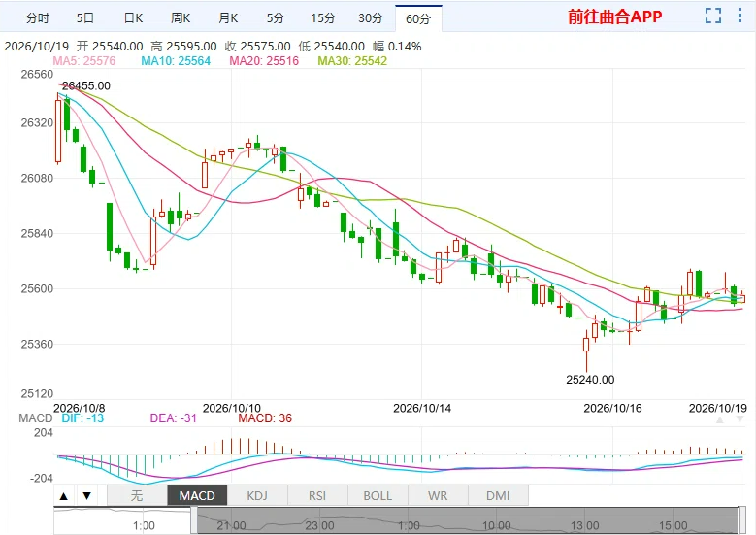
Task: Click the shaded range area in the timeline navigator
Action: tap(468, 520)
